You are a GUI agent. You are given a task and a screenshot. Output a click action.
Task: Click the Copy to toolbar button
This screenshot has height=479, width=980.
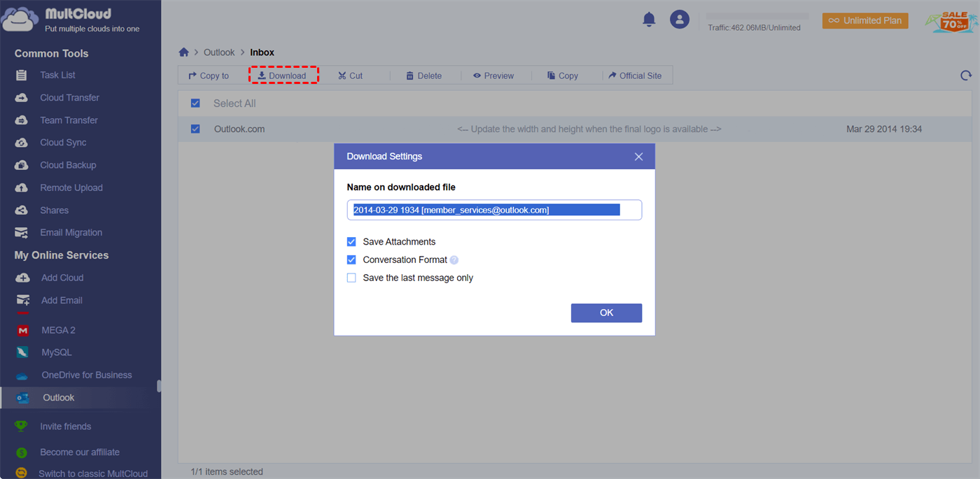click(x=209, y=76)
